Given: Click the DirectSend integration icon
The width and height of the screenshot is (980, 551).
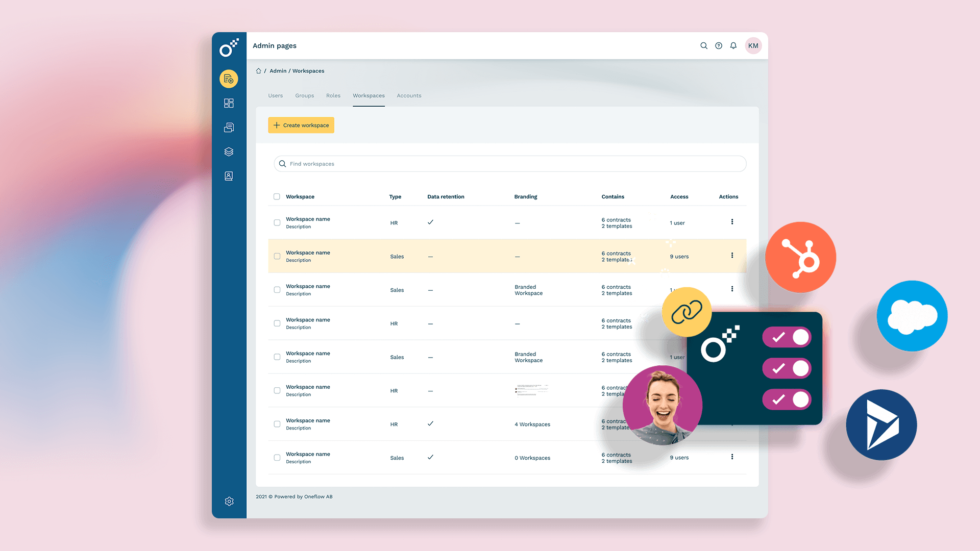Looking at the screenshot, I should click(x=880, y=424).
